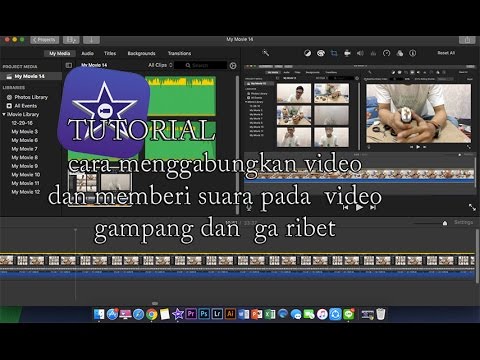The width and height of the screenshot is (480, 360).
Task: Toggle the libraries sidebar visibility icon
Action: 69,65
